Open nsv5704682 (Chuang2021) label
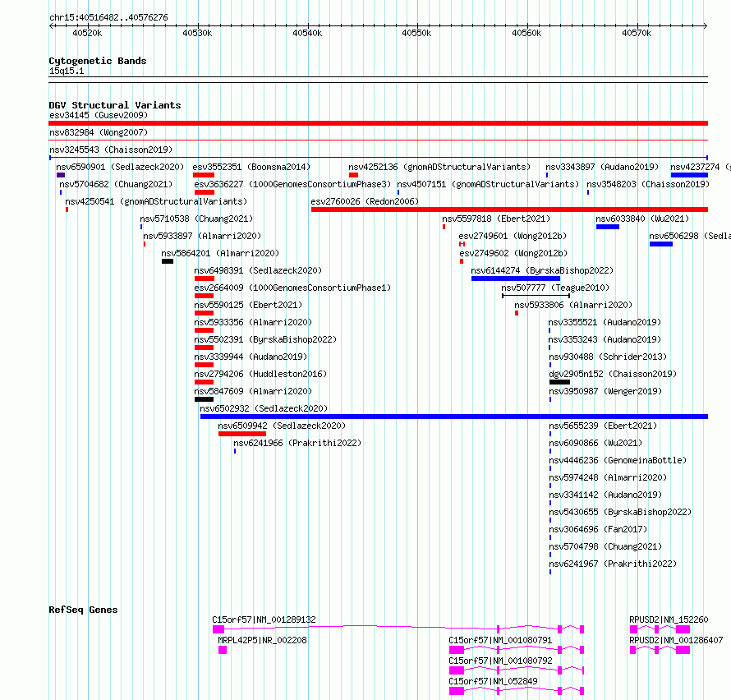This screenshot has width=731, height=700. (x=116, y=184)
